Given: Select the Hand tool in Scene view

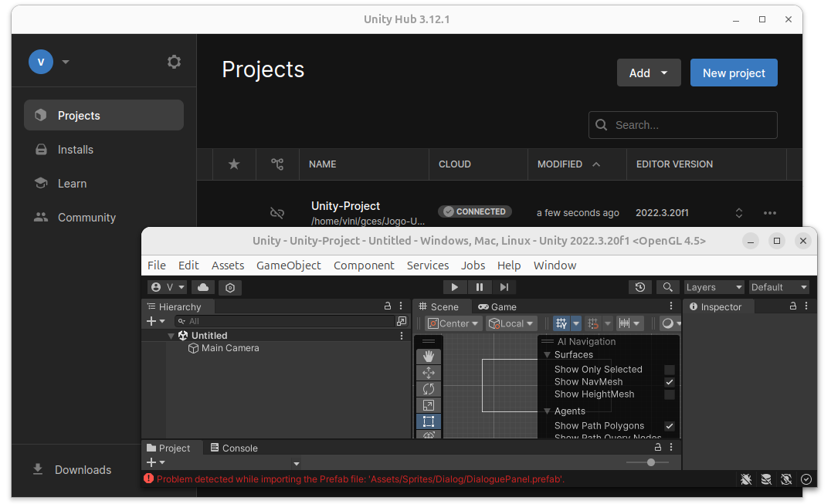Looking at the screenshot, I should point(429,357).
